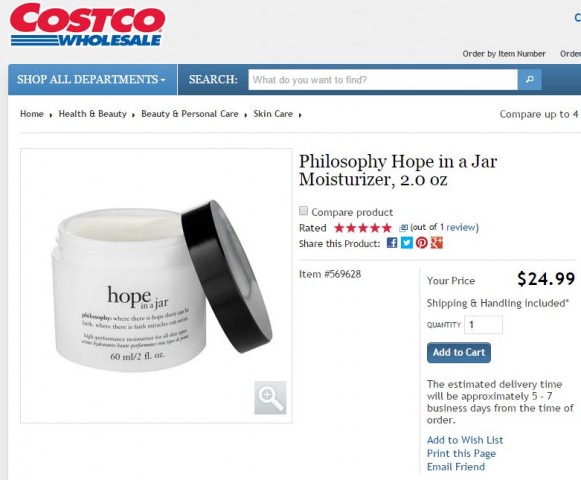Navigate to Skin Care breadcrumb
This screenshot has height=480, width=581.
[273, 114]
